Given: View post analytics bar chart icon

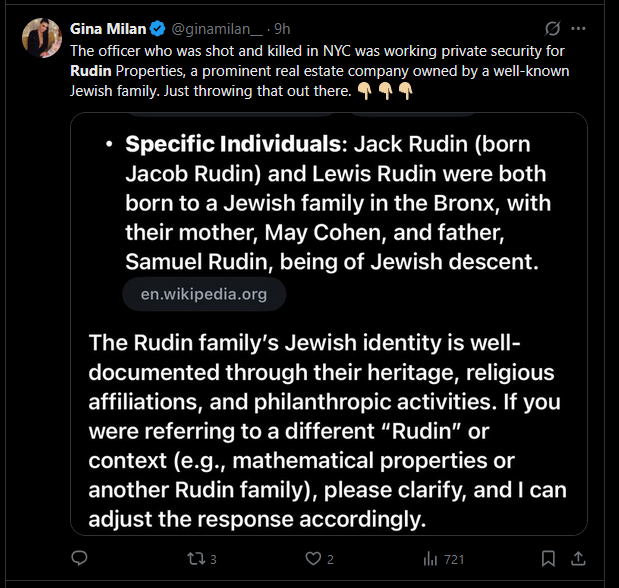Looking at the screenshot, I should [x=430, y=559].
